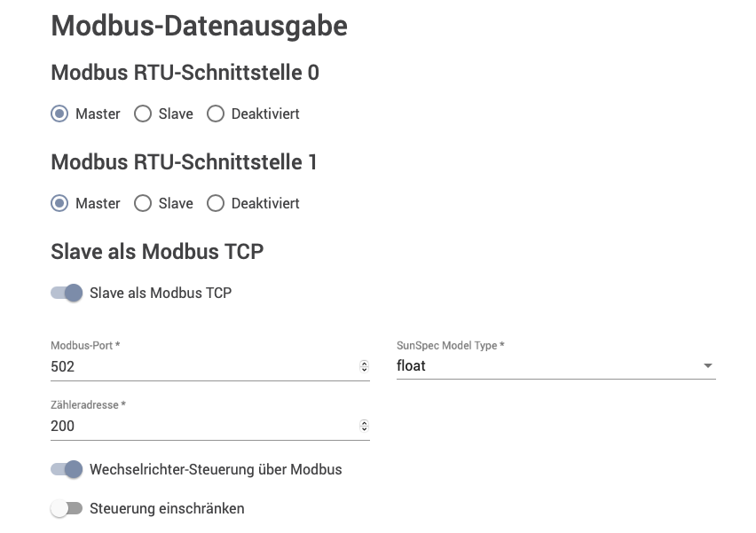Select Slave for RTU-Schnittstelle 1
The width and height of the screenshot is (756, 533).
[x=143, y=203]
